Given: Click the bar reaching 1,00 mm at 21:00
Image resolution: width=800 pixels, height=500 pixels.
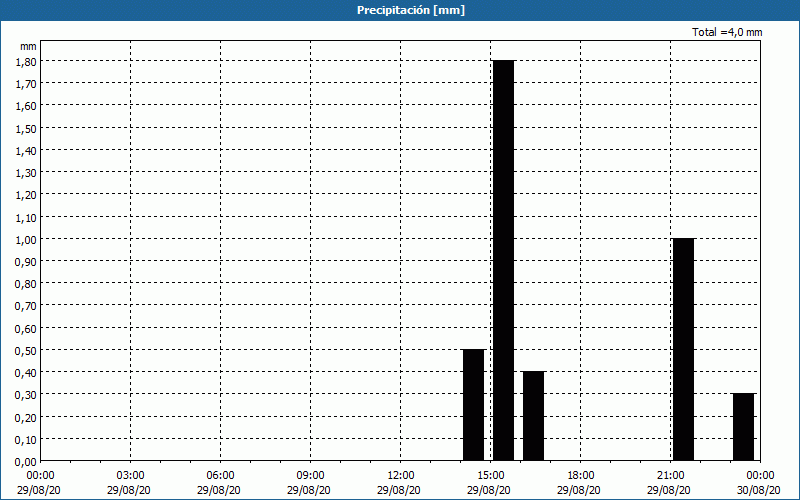Looking at the screenshot, I should [x=684, y=349].
